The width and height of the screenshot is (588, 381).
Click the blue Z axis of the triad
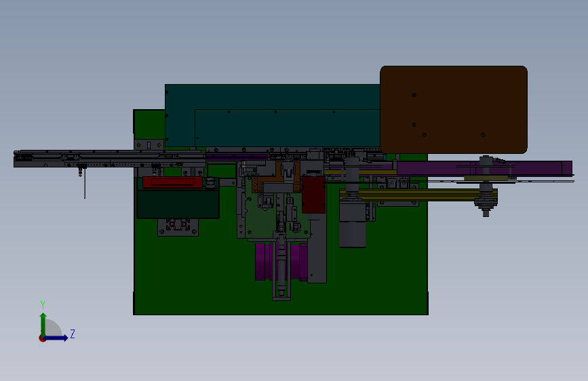pos(57,338)
